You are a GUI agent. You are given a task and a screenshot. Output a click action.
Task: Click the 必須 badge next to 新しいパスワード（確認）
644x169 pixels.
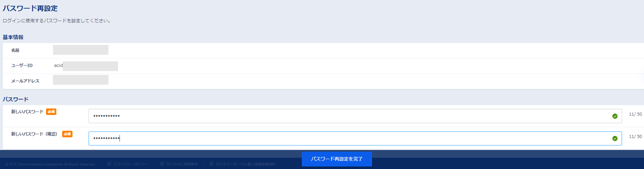click(67, 134)
